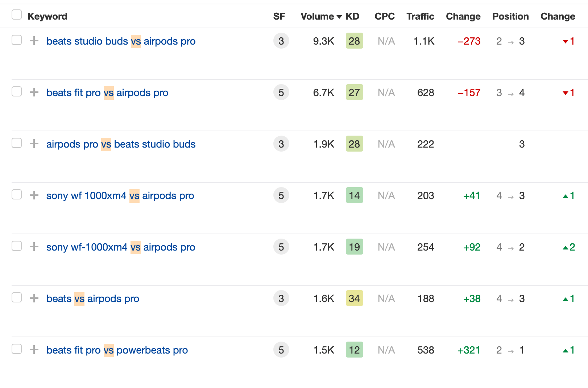588x388 pixels.
Task: Click the Position column header
Action: tap(510, 16)
